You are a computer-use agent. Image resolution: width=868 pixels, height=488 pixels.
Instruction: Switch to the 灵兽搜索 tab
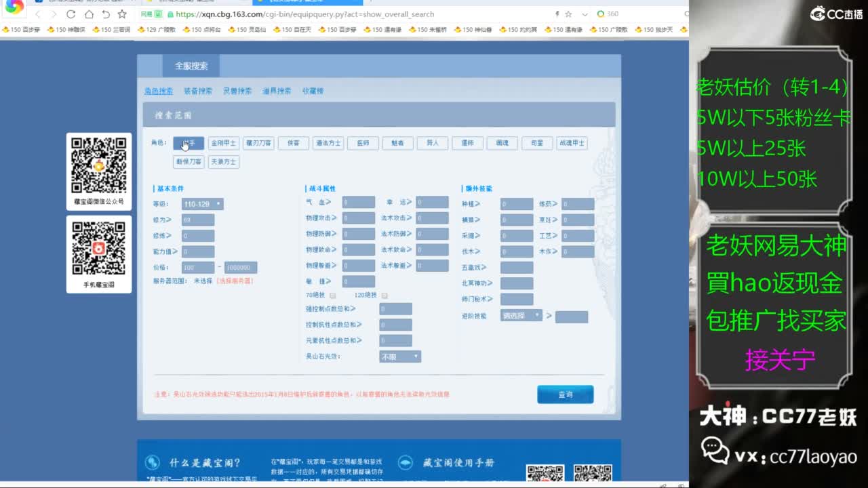click(237, 91)
